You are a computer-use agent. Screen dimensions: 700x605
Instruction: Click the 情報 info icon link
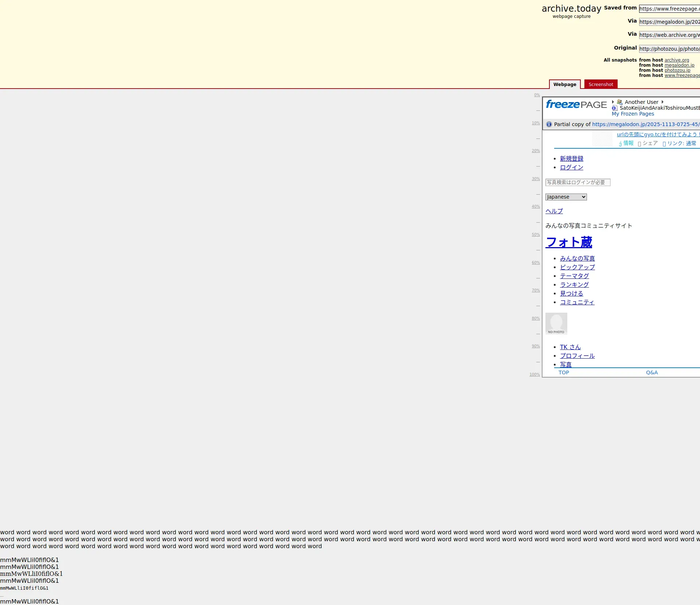click(x=620, y=144)
